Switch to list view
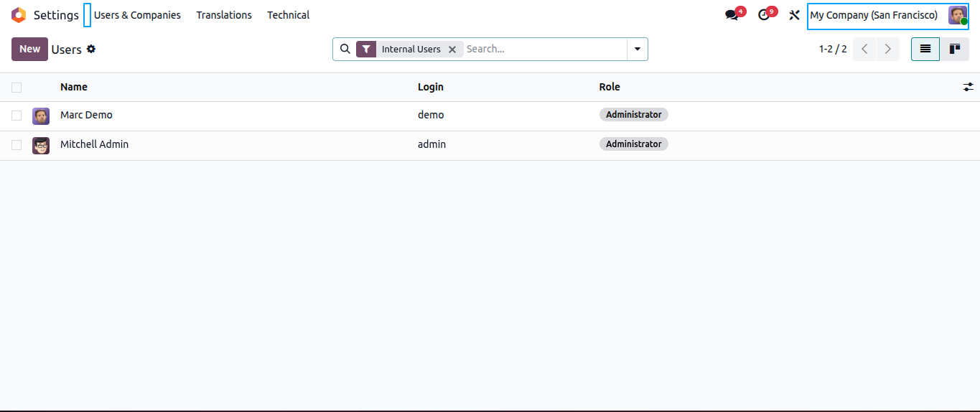Screen dimensions: 980x412 click(925, 49)
